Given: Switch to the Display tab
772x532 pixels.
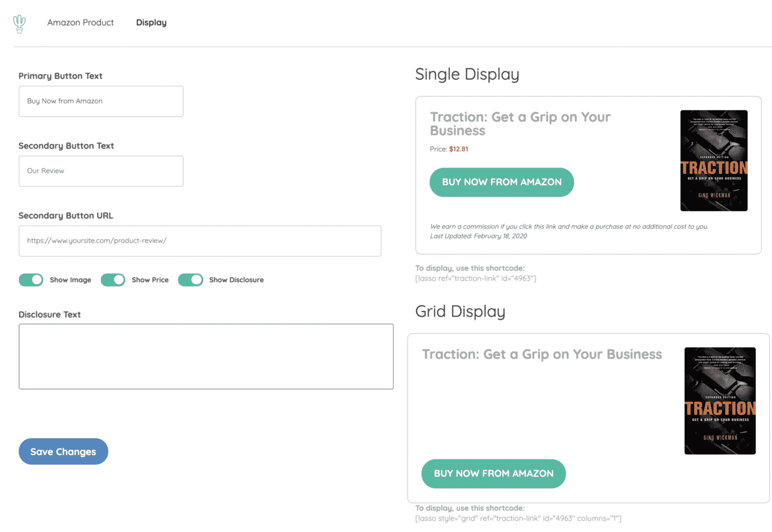Looking at the screenshot, I should click(x=151, y=23).
